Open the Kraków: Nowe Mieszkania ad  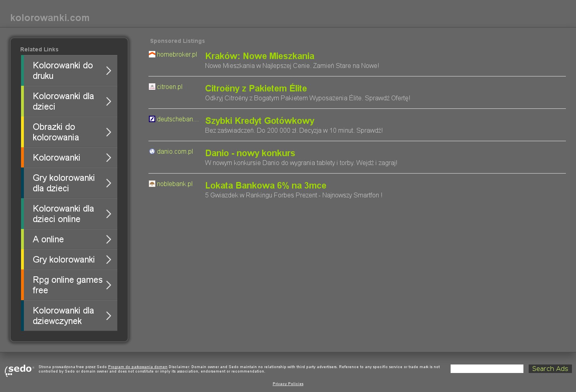259,56
